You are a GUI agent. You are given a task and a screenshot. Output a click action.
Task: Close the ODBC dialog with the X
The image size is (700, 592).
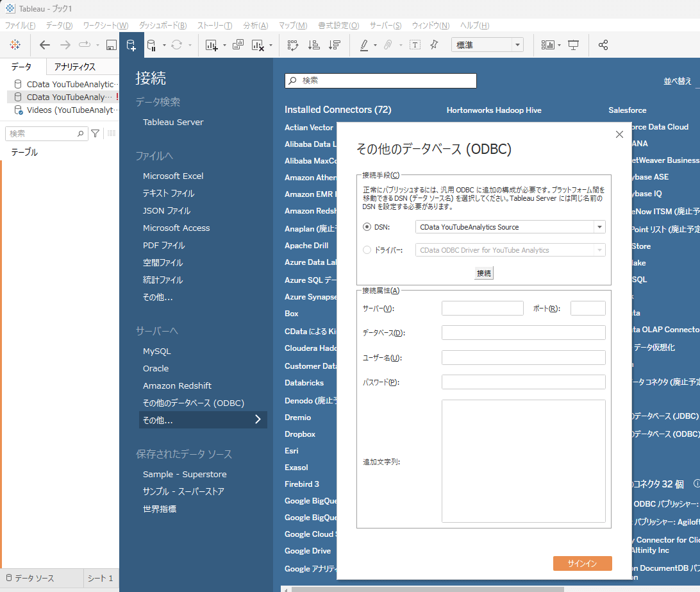[x=619, y=135]
